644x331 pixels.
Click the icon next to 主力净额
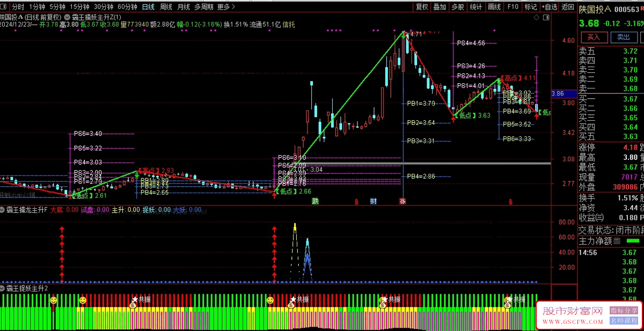[617, 241]
